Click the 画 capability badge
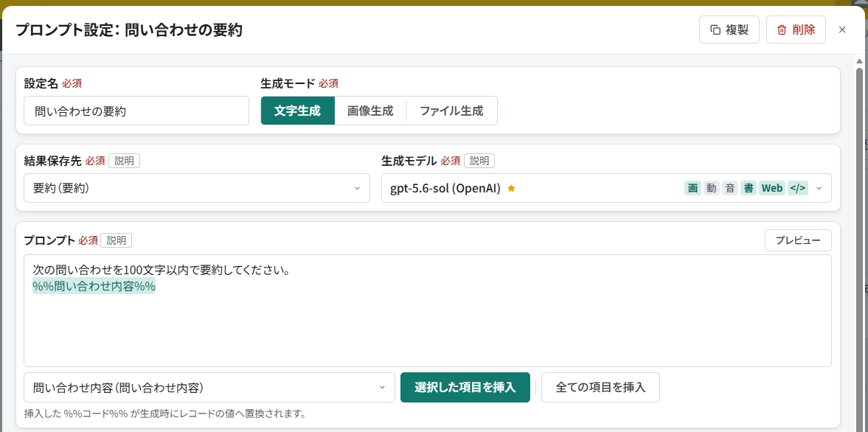868x432 pixels. tap(692, 188)
